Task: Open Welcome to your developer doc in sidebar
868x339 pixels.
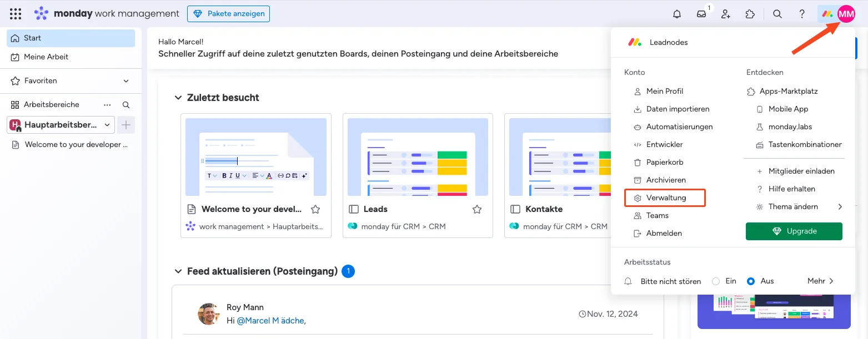Action: point(71,144)
